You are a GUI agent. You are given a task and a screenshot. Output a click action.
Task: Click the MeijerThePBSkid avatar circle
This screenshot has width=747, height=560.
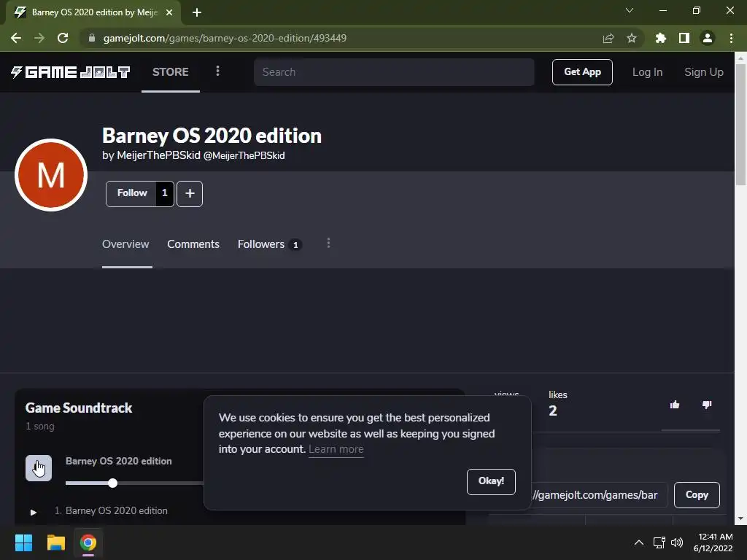point(51,175)
